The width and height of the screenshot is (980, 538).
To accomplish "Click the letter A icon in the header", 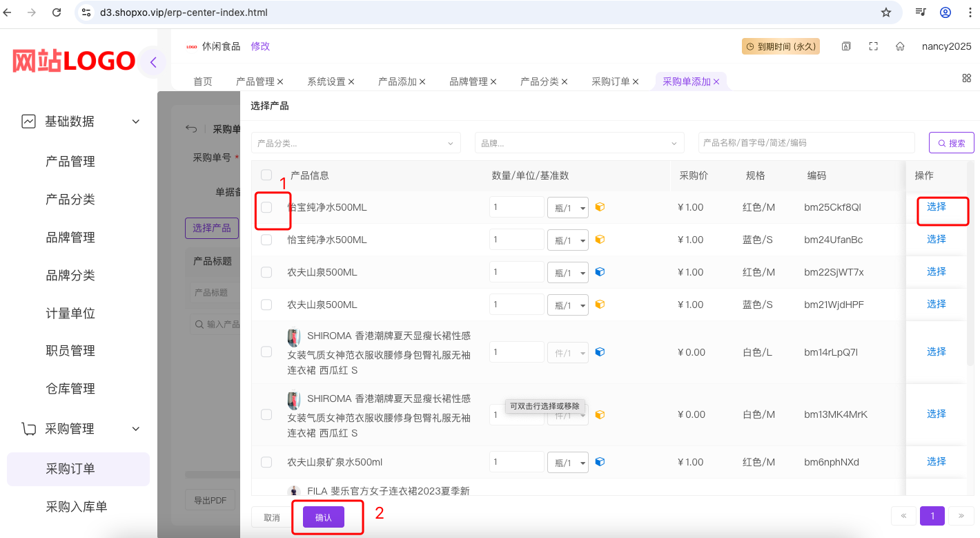I will [846, 46].
